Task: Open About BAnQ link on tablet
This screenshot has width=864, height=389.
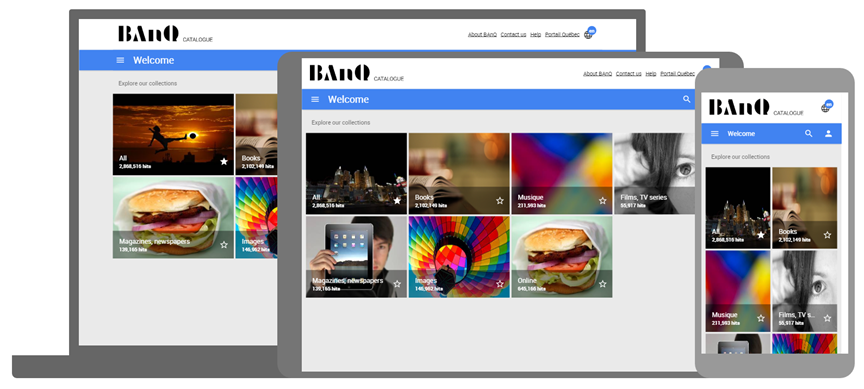Action: (598, 73)
